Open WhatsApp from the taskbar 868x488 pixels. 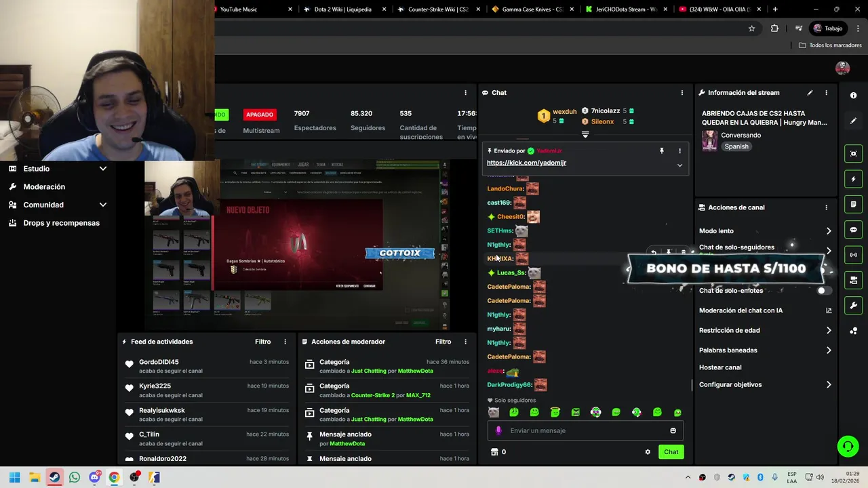(x=75, y=477)
